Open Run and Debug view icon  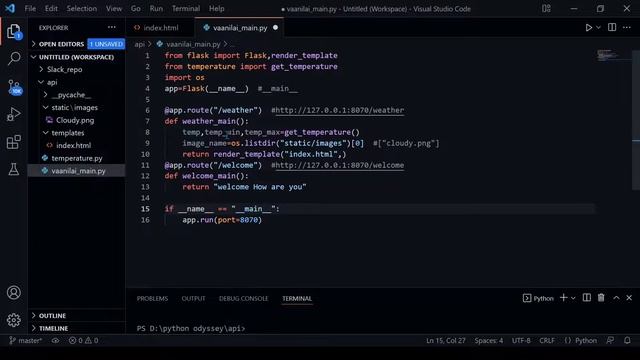tap(14, 115)
